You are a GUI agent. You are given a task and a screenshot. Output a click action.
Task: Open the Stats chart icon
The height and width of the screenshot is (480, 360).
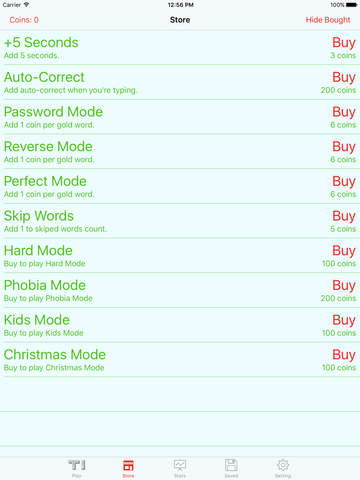pyautogui.click(x=180, y=465)
